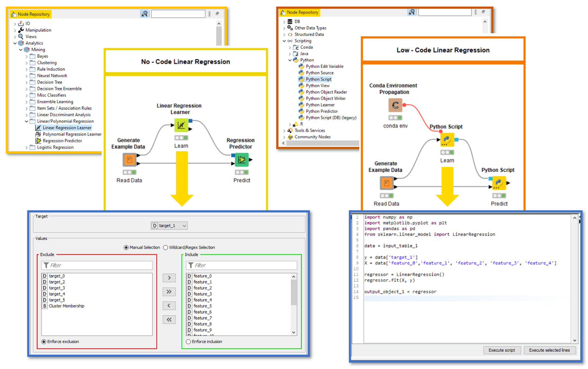Select the Linear Regression Learner node in the workflow

182,125
